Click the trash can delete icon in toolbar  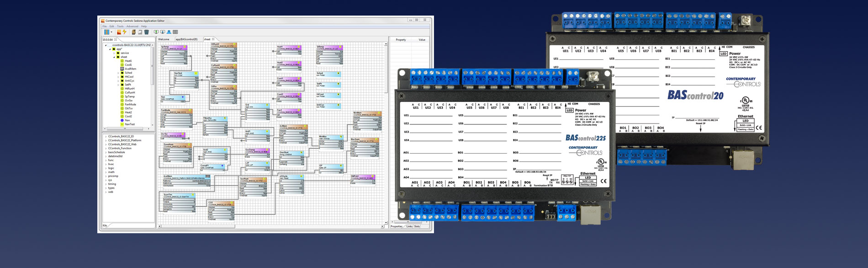pyautogui.click(x=147, y=32)
